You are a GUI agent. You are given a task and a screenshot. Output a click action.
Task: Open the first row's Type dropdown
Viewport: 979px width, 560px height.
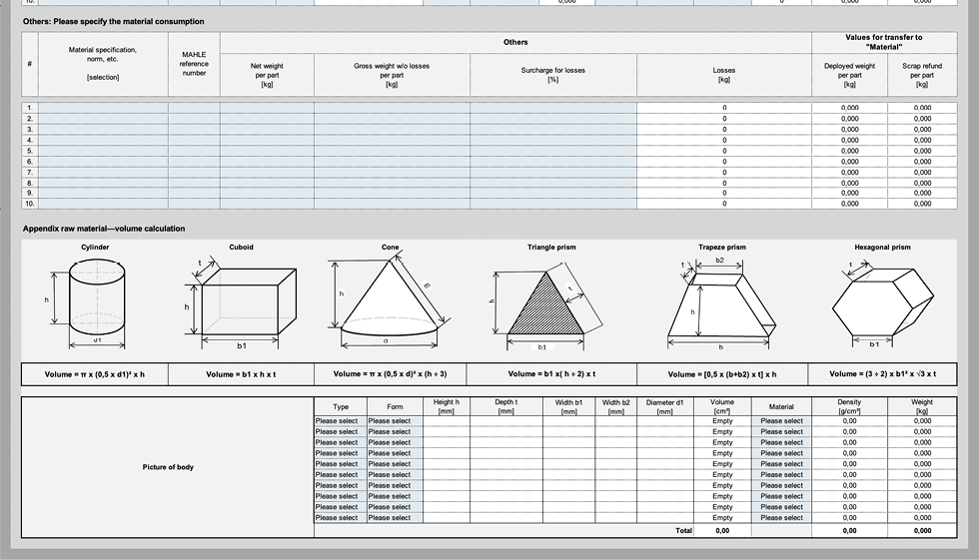pyautogui.click(x=337, y=421)
